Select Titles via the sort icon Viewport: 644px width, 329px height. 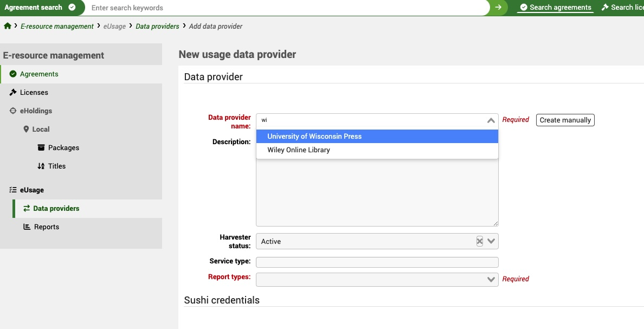tap(41, 166)
